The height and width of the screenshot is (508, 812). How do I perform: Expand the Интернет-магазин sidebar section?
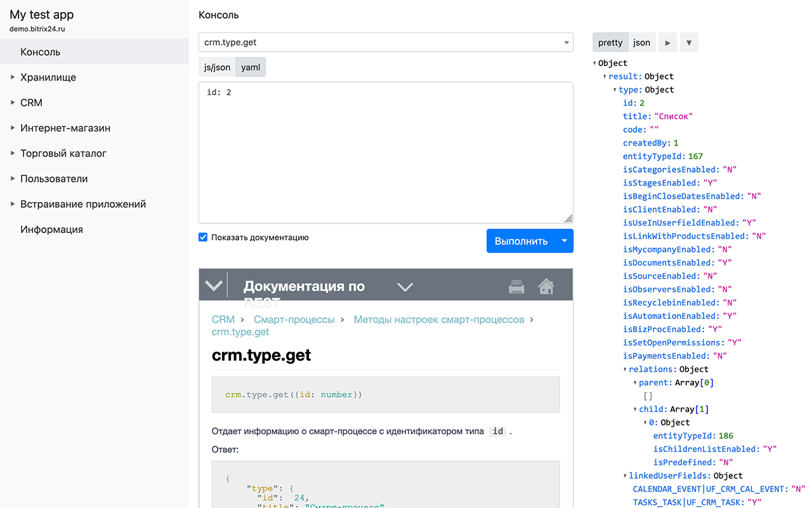[12, 128]
